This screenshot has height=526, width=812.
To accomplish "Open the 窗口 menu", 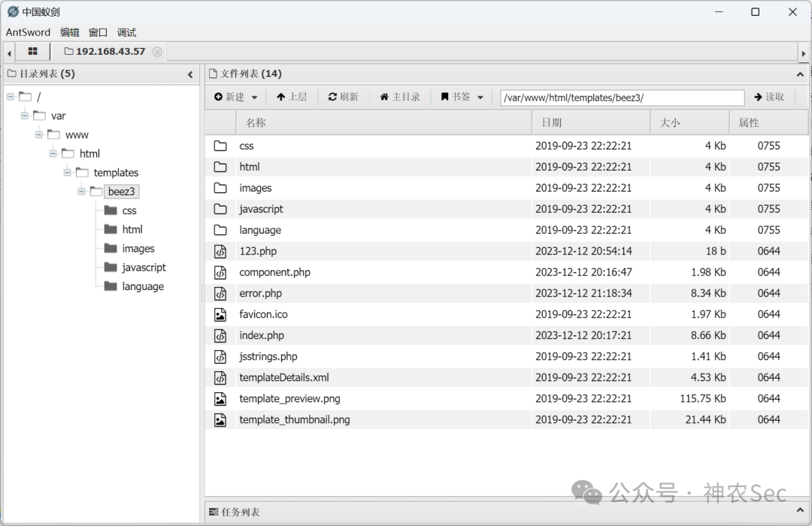I will point(98,32).
